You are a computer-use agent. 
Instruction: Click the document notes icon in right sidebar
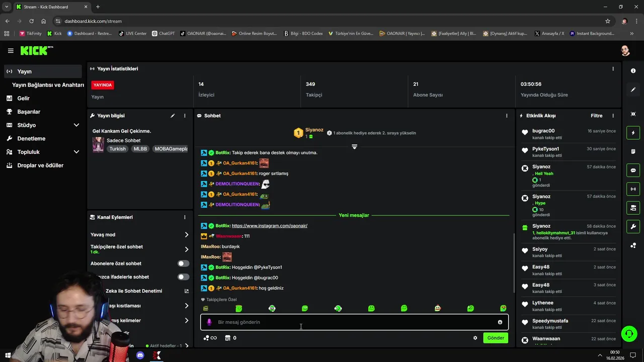633,151
